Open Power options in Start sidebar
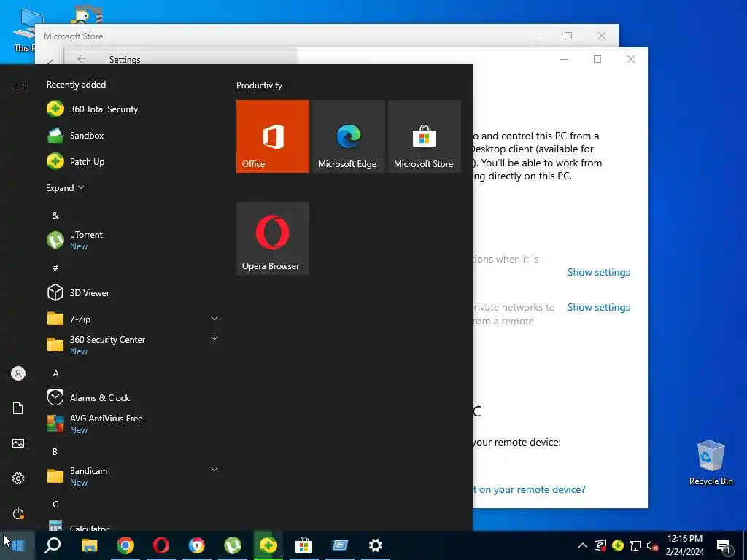Viewport: 747px width, 560px height. [18, 513]
